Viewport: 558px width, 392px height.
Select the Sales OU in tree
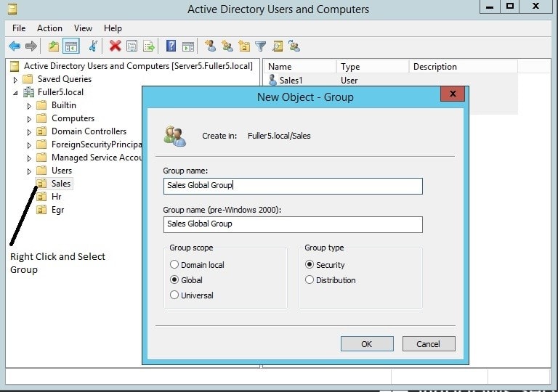click(61, 184)
